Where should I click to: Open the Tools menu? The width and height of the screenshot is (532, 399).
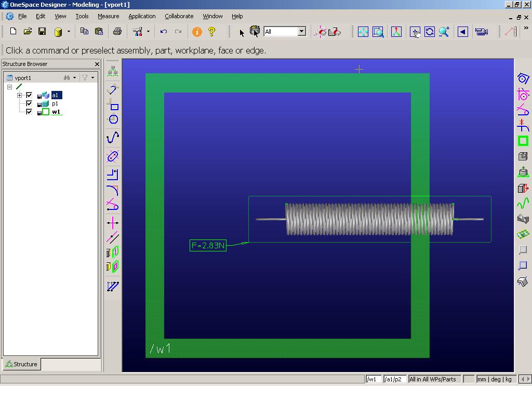pyautogui.click(x=82, y=16)
